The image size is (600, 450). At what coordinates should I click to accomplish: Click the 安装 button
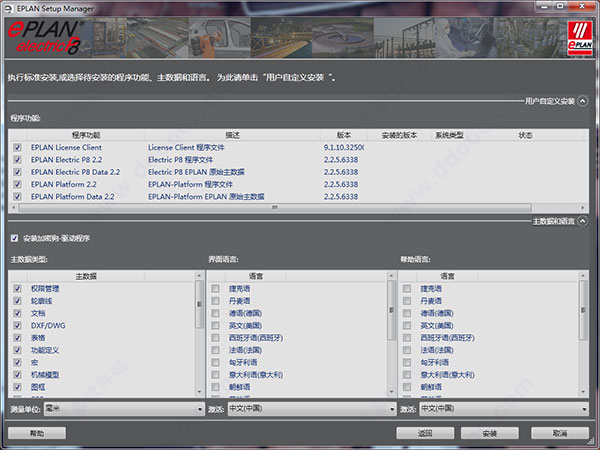489,433
